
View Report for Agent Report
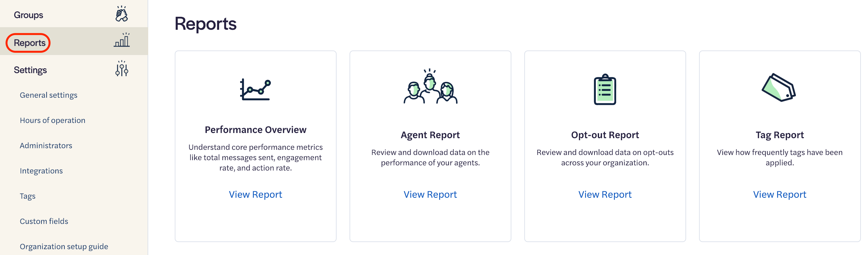click(x=430, y=194)
